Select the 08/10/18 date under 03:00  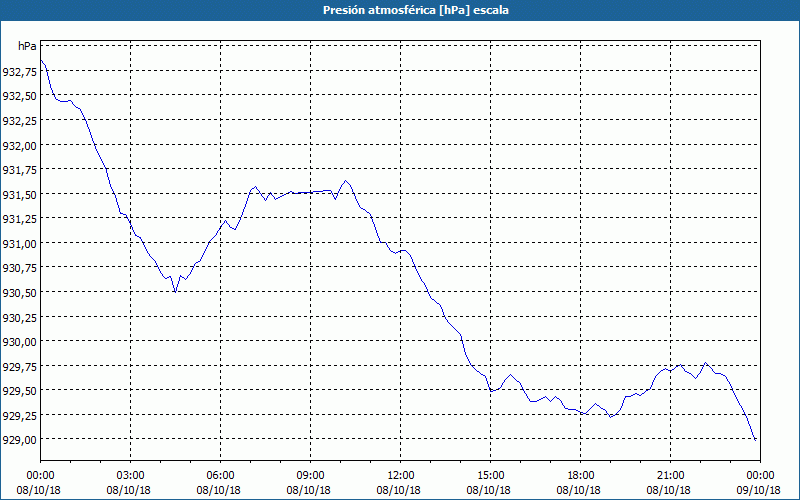129,490
